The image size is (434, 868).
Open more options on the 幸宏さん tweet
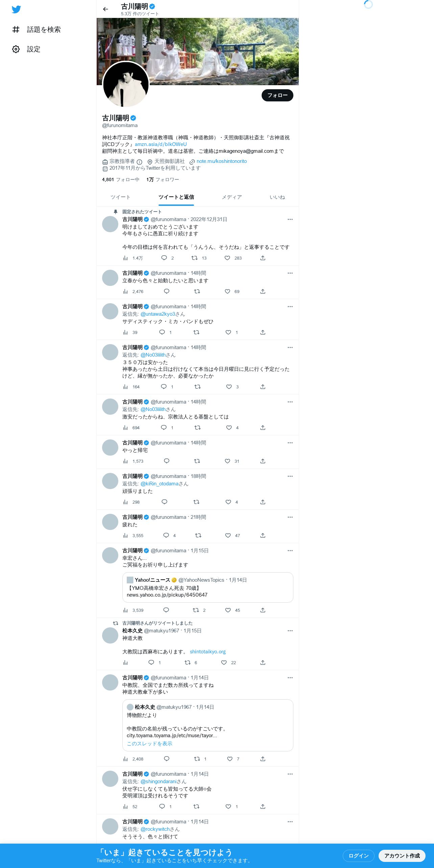(290, 551)
